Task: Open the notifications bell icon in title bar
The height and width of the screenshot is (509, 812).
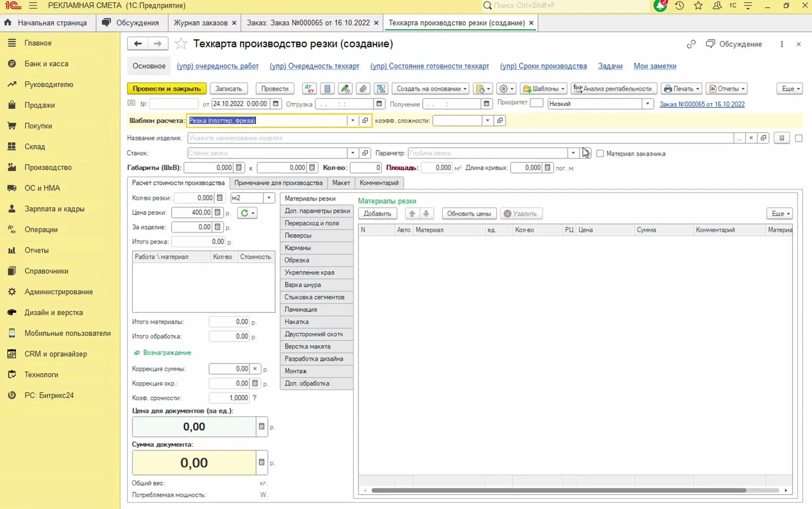Action: (x=660, y=6)
